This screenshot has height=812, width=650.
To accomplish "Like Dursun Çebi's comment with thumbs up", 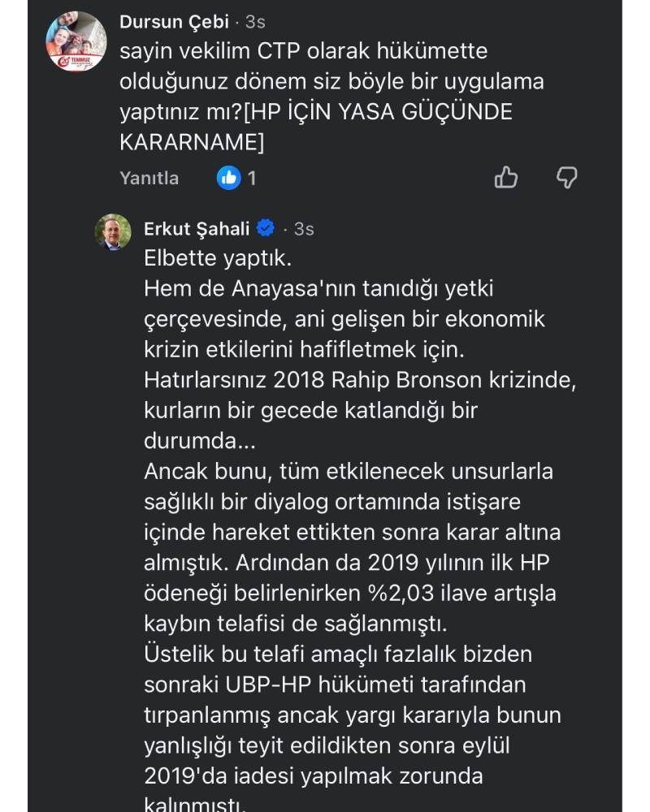I will click(505, 177).
